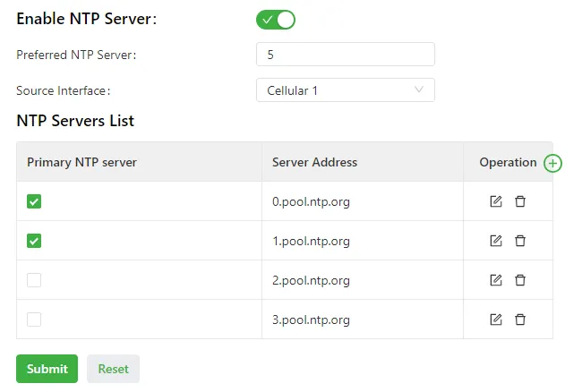This screenshot has width=582, height=392.
Task: Select the 2.pool.ntp.org address text
Action: pos(311,280)
